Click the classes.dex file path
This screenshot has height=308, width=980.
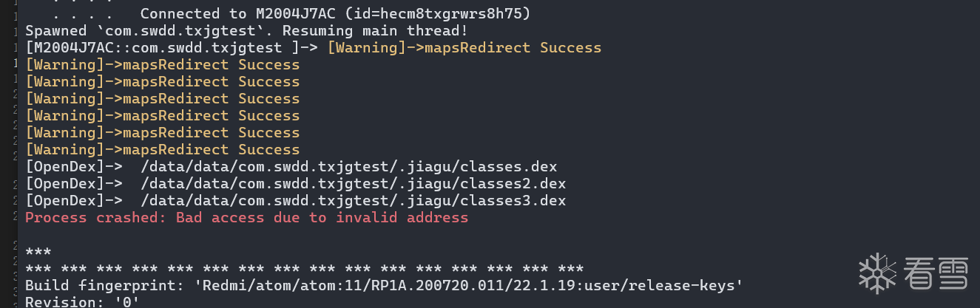point(349,167)
